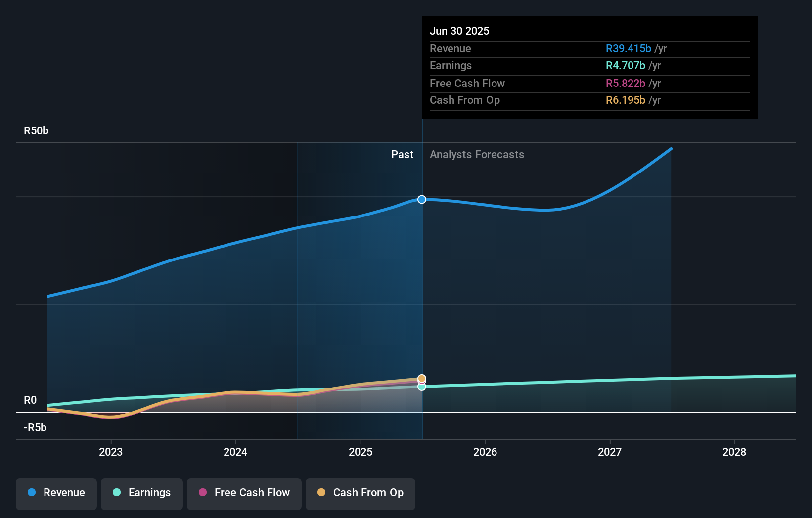Click the R6.195b Cash From Op value
Screen dimensions: 812x518
click(x=626, y=100)
